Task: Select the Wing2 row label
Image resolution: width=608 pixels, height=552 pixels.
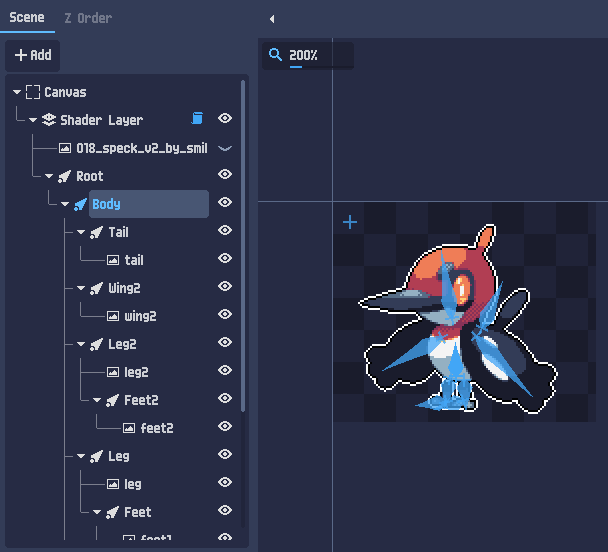Action: tap(124, 288)
